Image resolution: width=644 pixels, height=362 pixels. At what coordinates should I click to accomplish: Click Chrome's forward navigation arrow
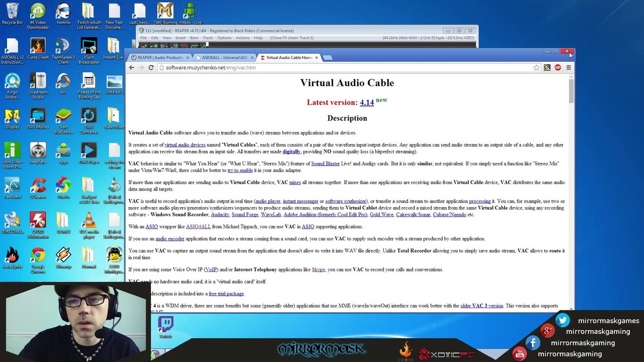click(x=141, y=67)
